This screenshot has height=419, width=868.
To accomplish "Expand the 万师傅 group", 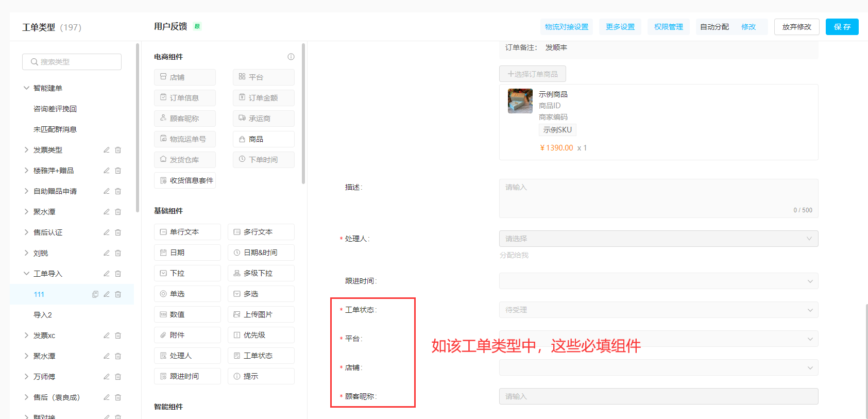I will point(26,377).
